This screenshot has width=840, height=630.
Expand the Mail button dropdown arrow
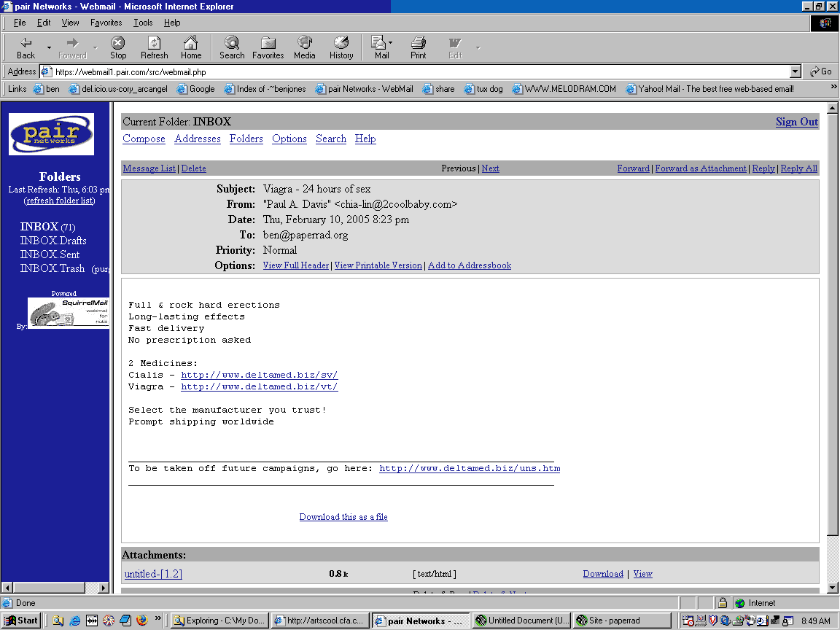point(391,42)
